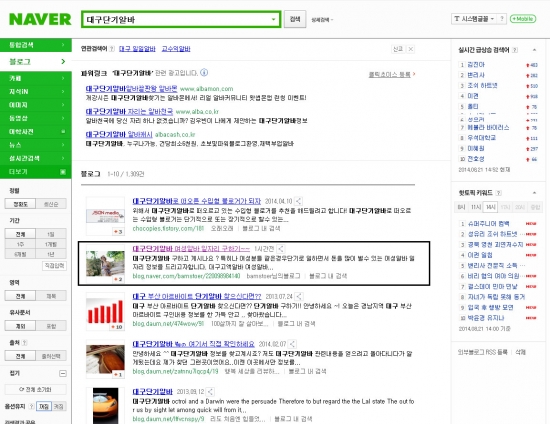Open the 클릭초이스 등록 link
This screenshot has width=550, height=424.
point(391,74)
